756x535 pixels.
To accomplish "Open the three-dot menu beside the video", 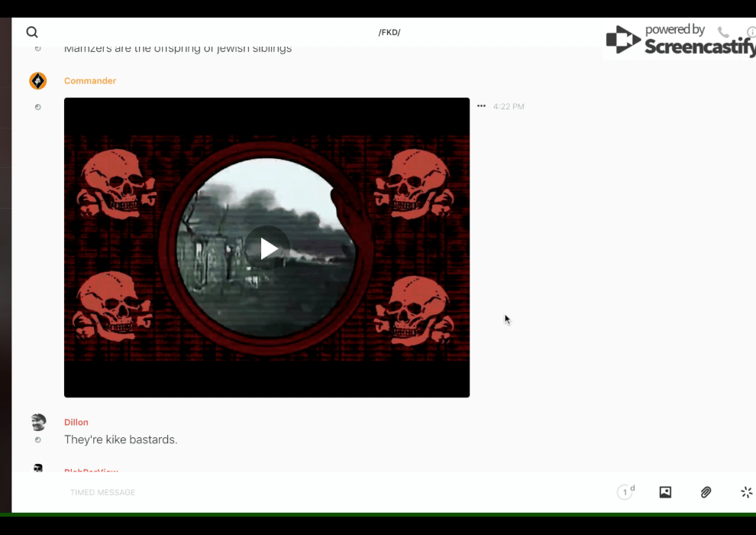I will [x=481, y=106].
